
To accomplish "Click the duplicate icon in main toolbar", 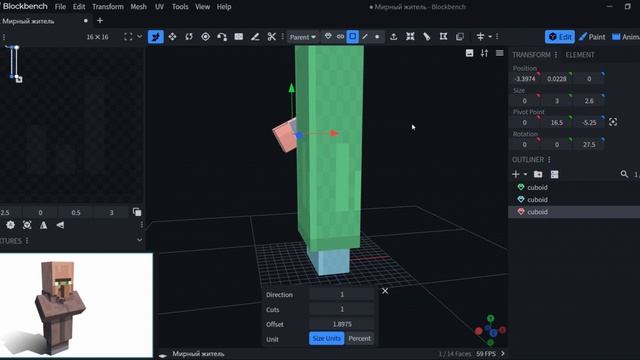I will pos(460,37).
